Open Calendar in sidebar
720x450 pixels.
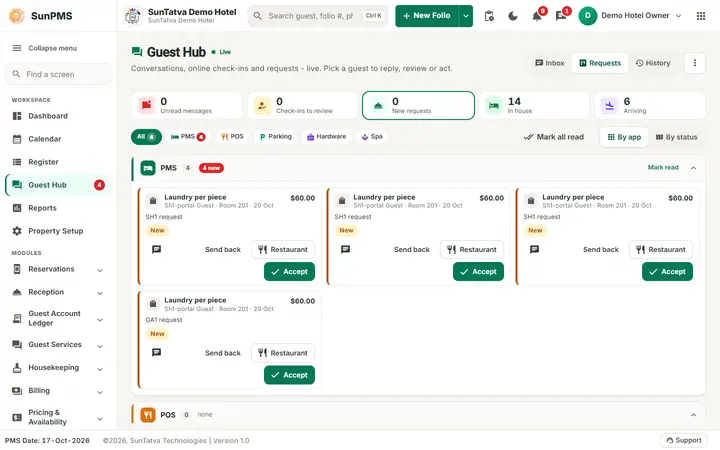click(58, 139)
